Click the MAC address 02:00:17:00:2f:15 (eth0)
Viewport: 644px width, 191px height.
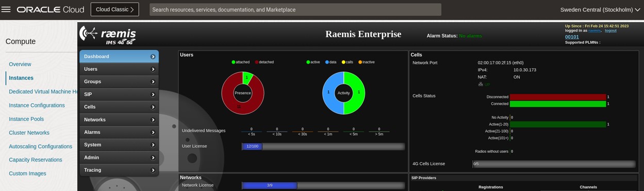click(x=501, y=62)
